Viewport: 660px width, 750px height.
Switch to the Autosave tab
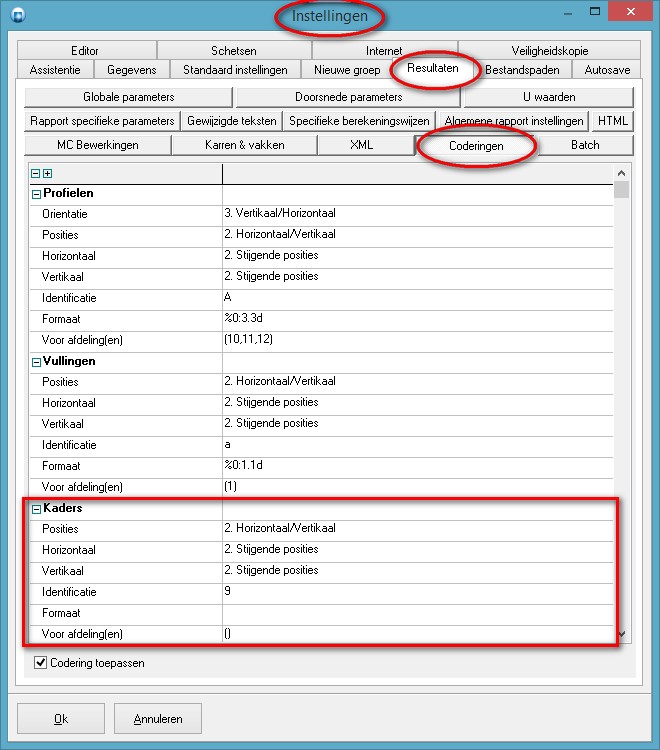607,70
